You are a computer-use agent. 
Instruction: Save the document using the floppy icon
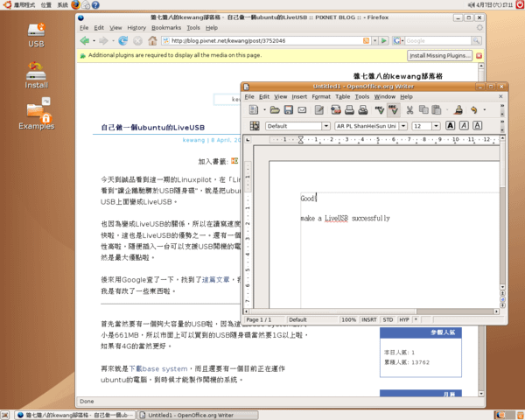(x=288, y=110)
